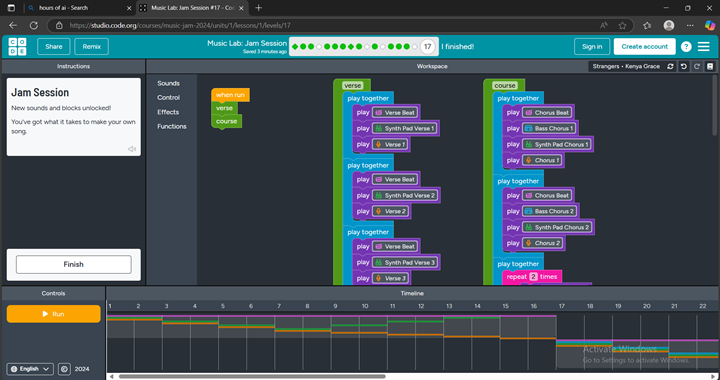Open the browser favorites hub icon

pos(647,26)
